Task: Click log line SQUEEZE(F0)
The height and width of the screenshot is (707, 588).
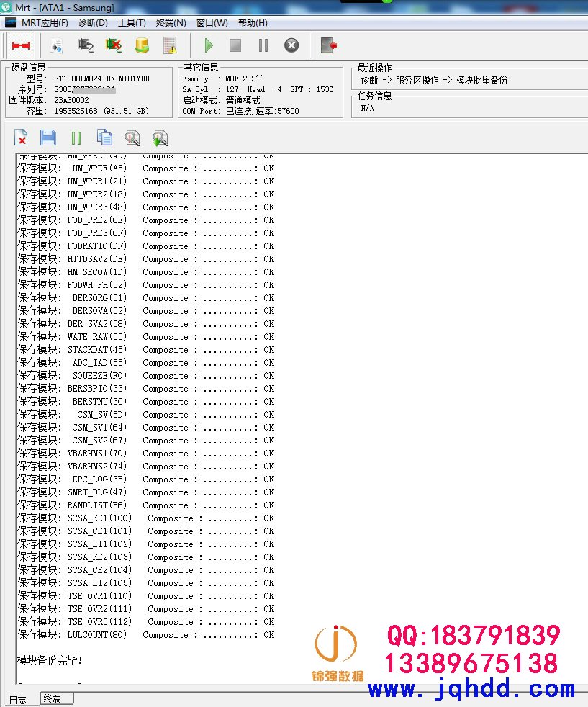Action: point(145,376)
